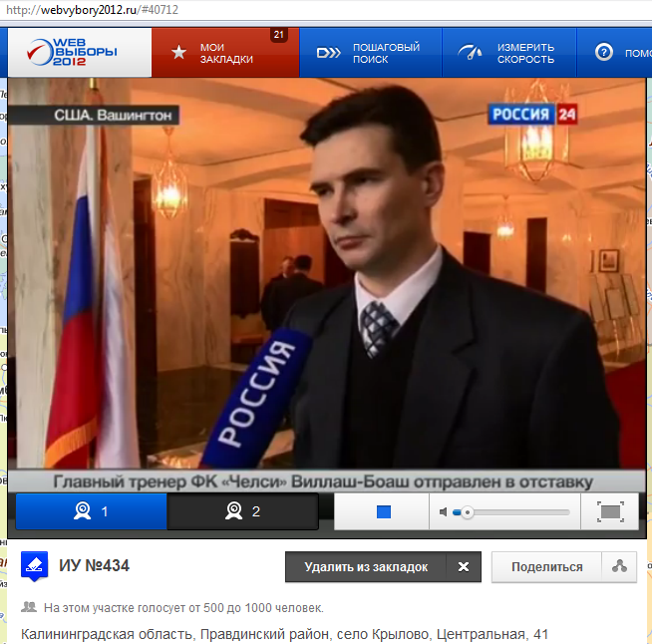Click the Поделиться share button
This screenshot has width=652, height=644.
546,567
